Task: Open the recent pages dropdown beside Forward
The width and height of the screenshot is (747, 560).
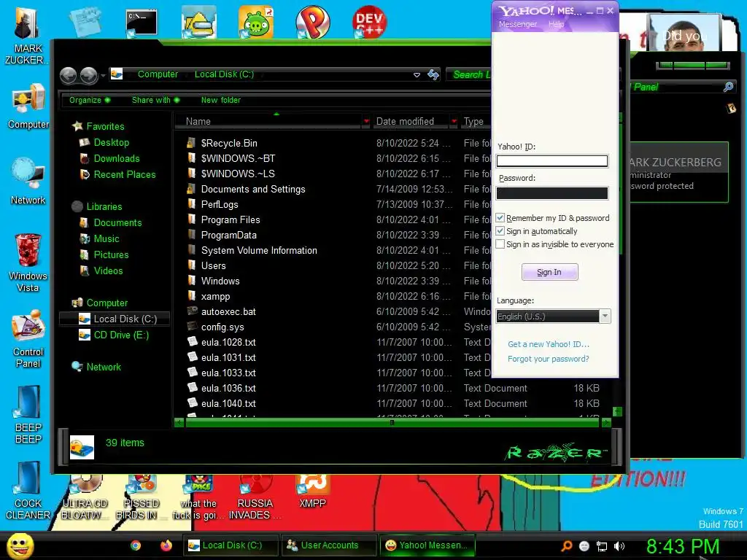Action: click(103, 75)
